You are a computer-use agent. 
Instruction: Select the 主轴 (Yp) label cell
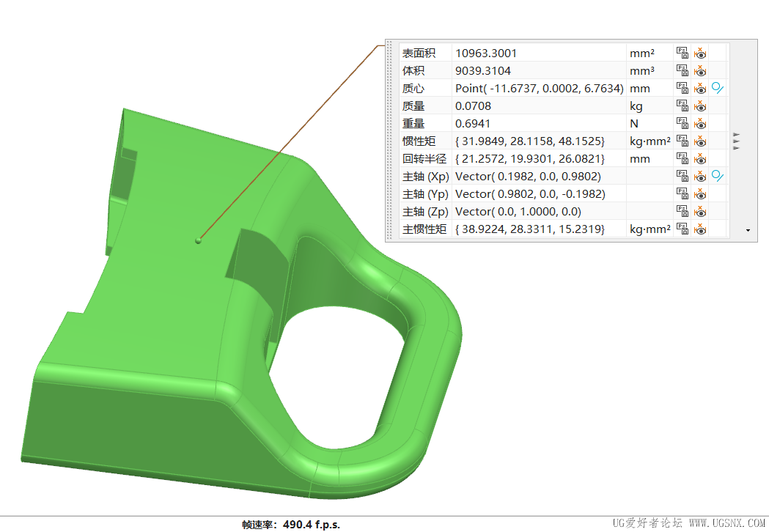[426, 193]
